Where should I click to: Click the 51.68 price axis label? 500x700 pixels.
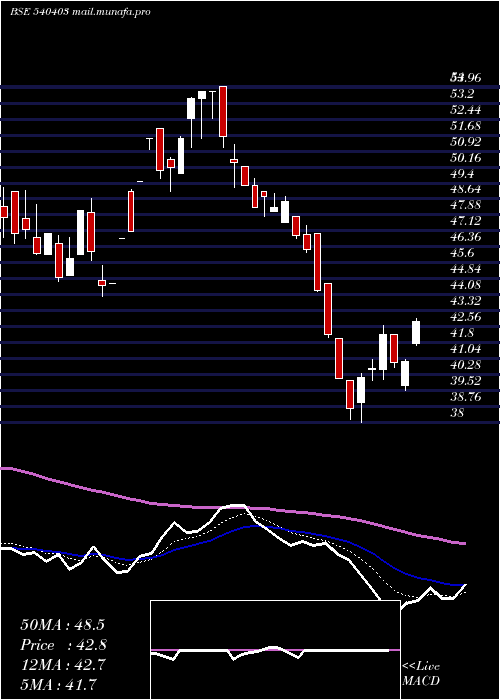tap(465, 126)
